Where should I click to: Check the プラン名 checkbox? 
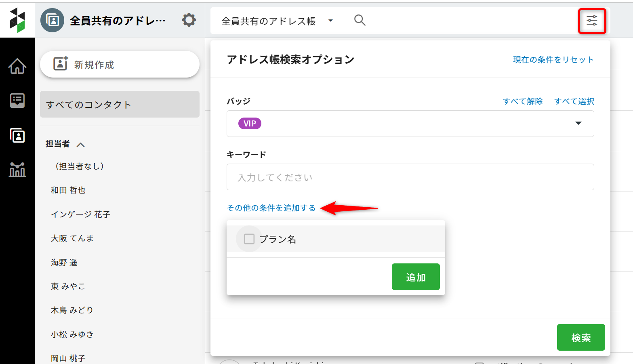249,239
